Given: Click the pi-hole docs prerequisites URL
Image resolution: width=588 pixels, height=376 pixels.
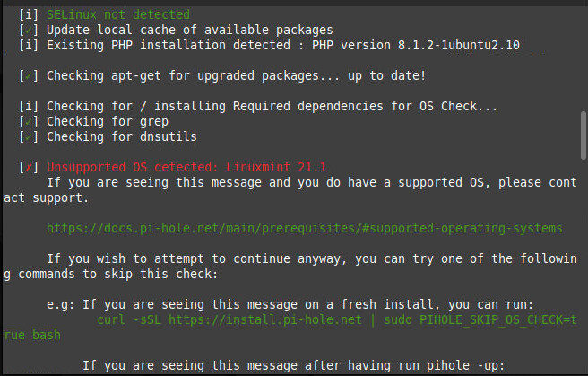Looking at the screenshot, I should click(x=304, y=228).
